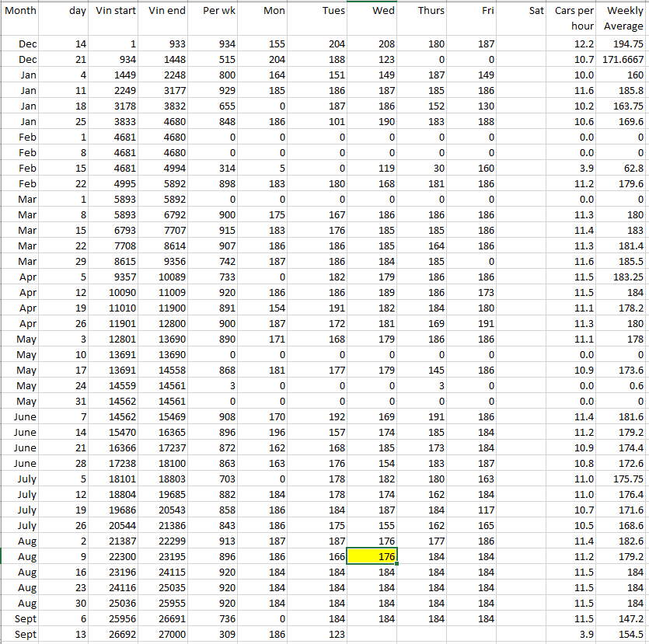The image size is (649, 644).
Task: Select the Cars per hour header
Action: point(574,19)
